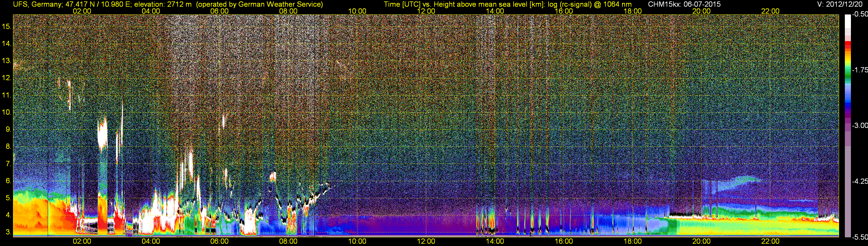Click the 08:00 tick label at the top
Image resolution: width=868 pixels, height=246 pixels.
288,11
